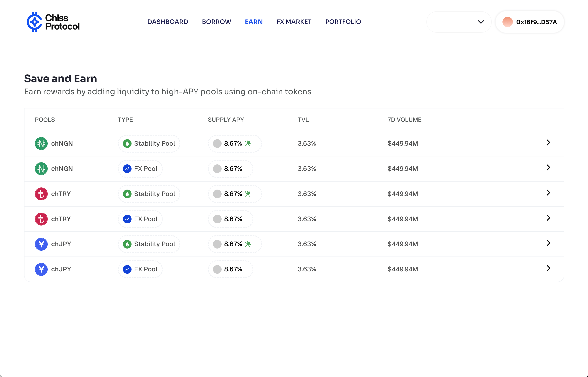Click the chTRY token icon
Screen dimensions: 588x377
(41, 194)
